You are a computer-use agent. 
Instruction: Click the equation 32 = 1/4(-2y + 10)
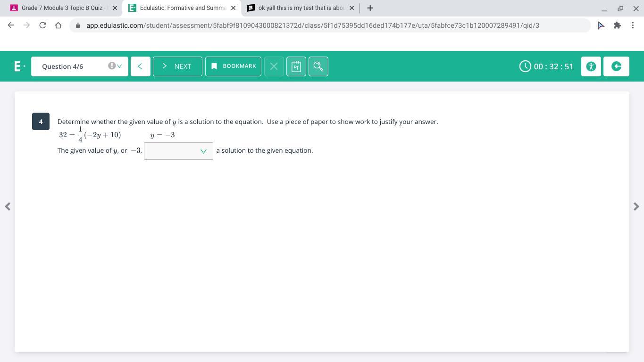tap(90, 135)
